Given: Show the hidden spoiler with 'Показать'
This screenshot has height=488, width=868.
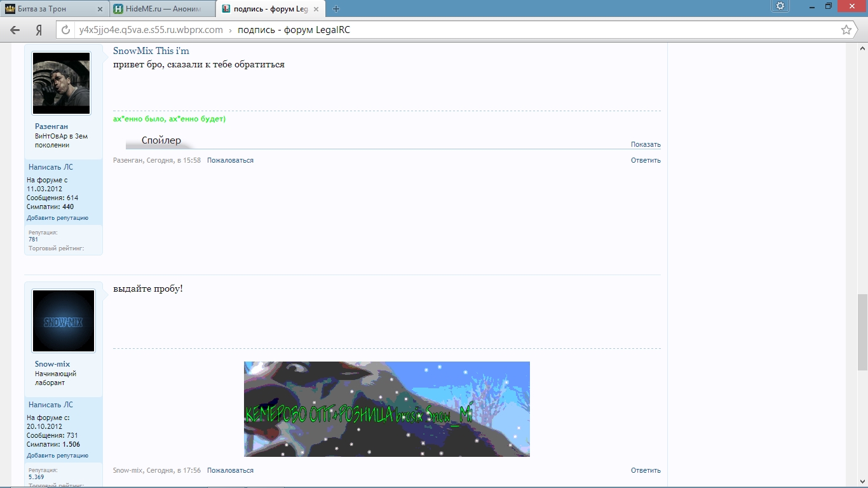Looking at the screenshot, I should 646,144.
